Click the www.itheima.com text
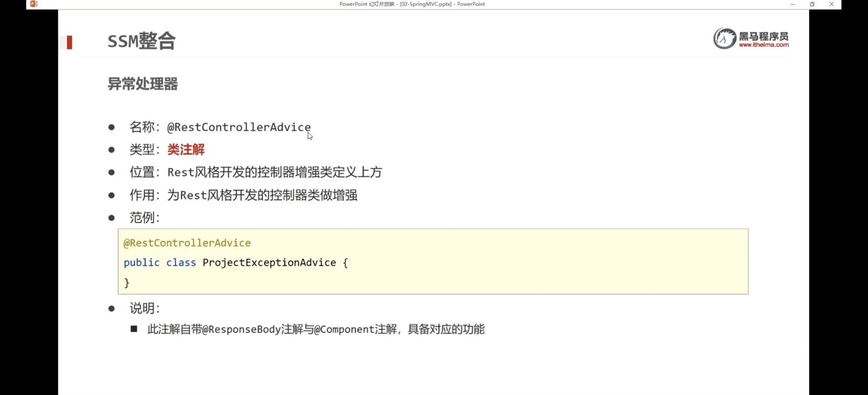Image resolution: width=868 pixels, height=395 pixels. 764,45
